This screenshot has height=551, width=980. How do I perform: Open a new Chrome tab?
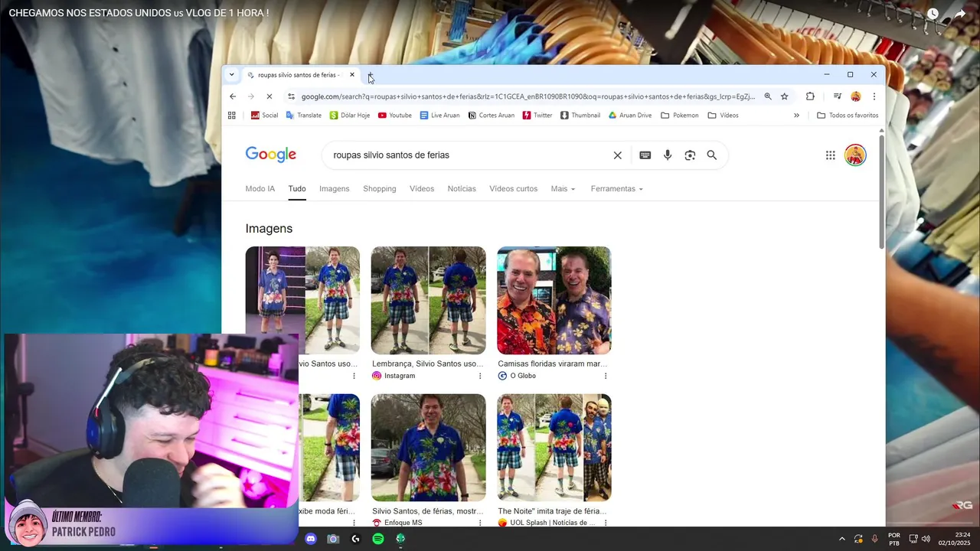pyautogui.click(x=371, y=75)
